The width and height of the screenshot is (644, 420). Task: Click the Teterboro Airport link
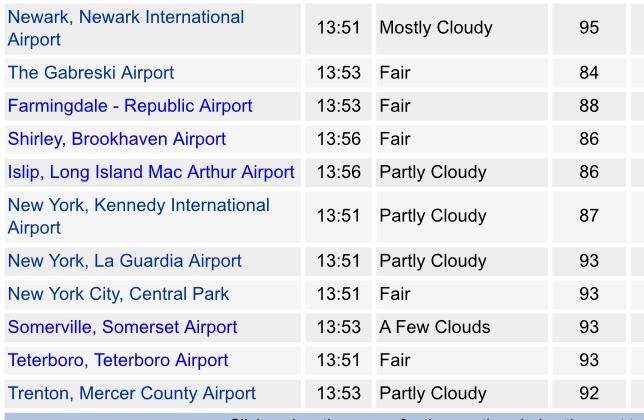[118, 360]
